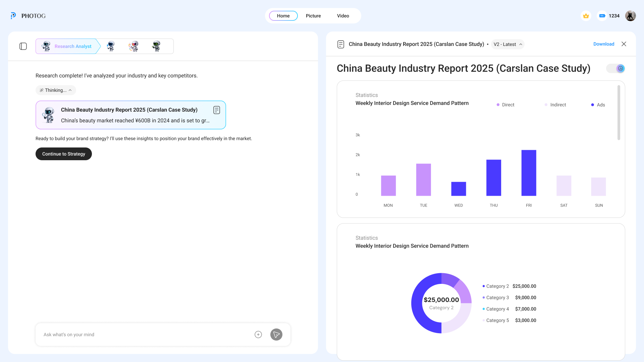The image size is (644, 362).
Task: Switch to the Video tab
Action: 343,16
